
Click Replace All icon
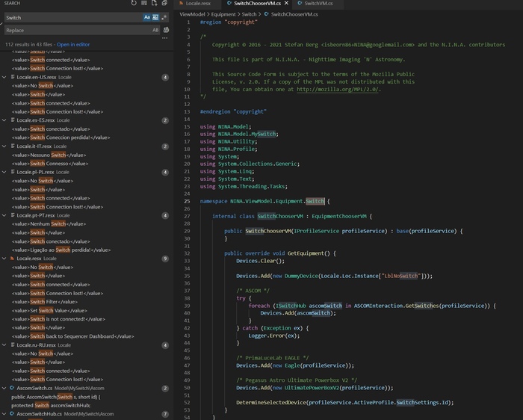[166, 31]
